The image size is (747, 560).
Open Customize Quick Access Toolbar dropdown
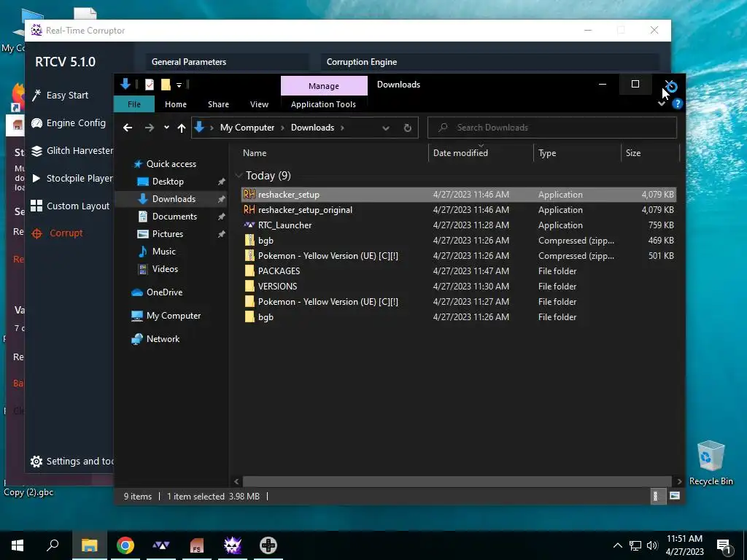[179, 85]
